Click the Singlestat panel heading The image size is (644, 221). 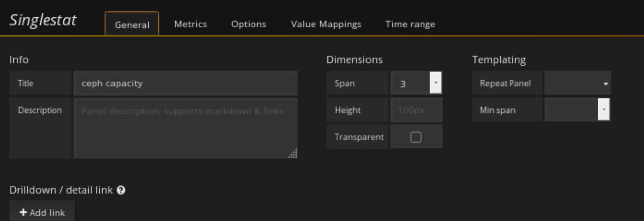[43, 21]
